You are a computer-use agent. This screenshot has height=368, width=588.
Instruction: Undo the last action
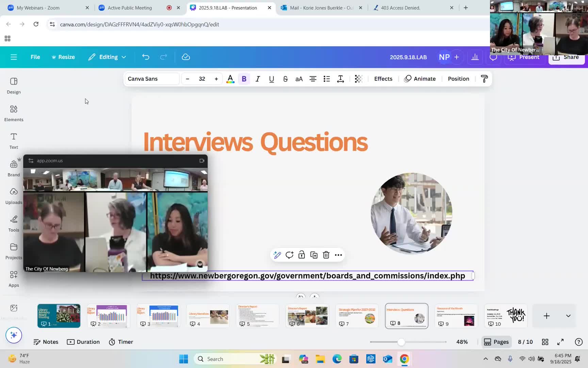click(x=146, y=57)
